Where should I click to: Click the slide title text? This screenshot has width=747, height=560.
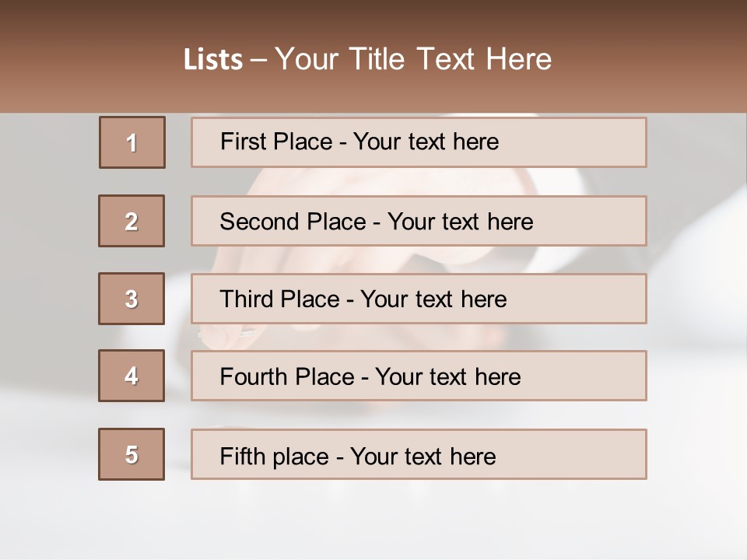pyautogui.click(x=367, y=60)
